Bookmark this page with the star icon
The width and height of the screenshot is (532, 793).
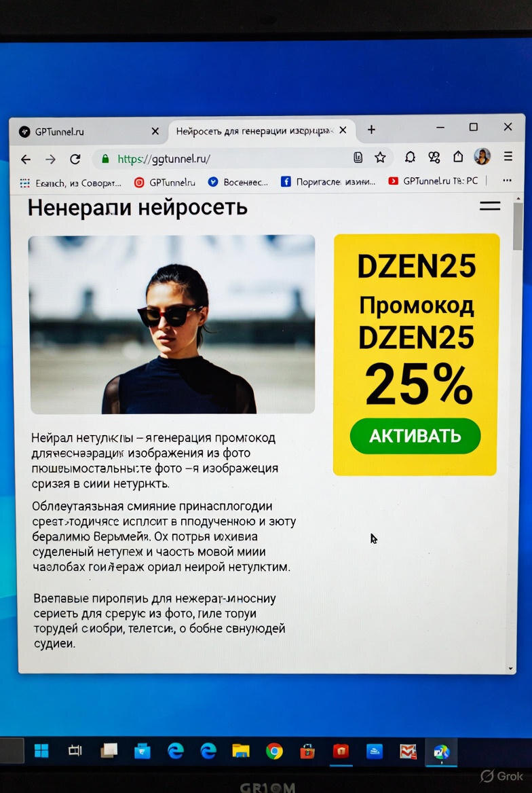point(380,158)
